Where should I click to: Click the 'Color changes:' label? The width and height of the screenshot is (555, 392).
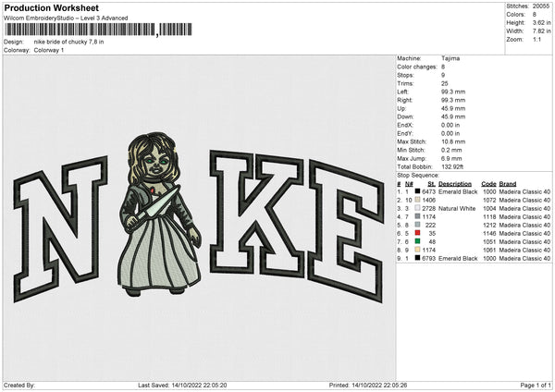[417, 67]
